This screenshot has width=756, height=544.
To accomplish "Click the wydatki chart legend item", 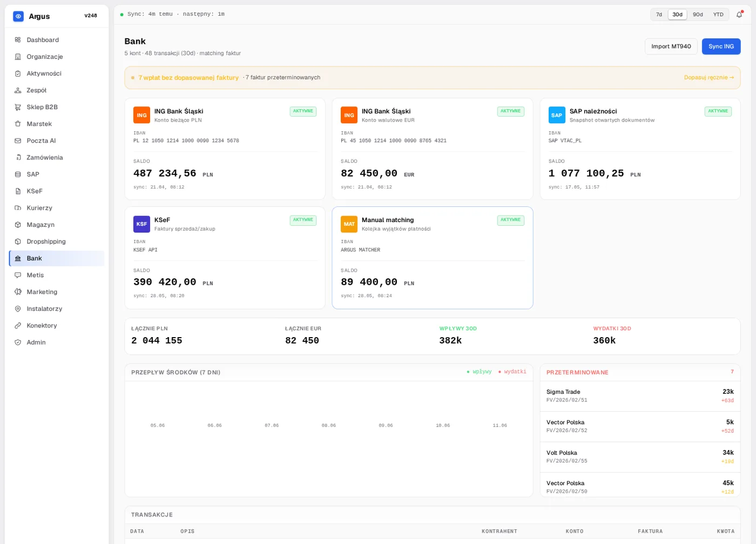I will pos(512,372).
